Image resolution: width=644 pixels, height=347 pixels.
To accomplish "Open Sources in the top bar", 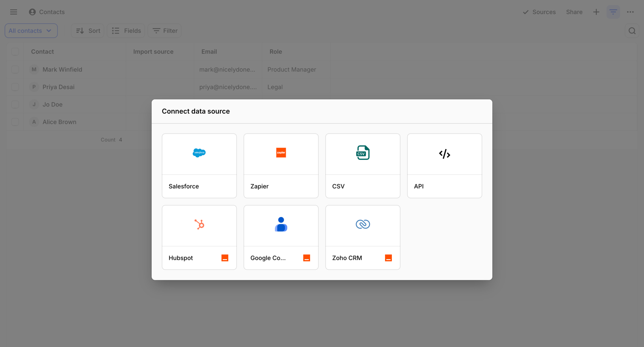I will (x=539, y=12).
